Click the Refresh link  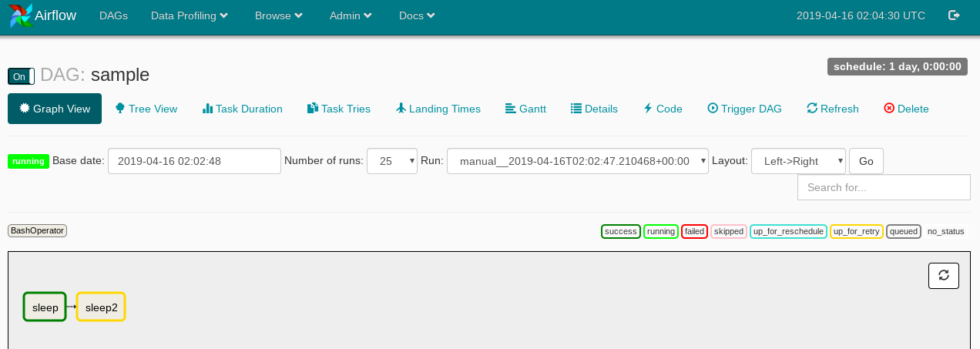pyautogui.click(x=833, y=109)
